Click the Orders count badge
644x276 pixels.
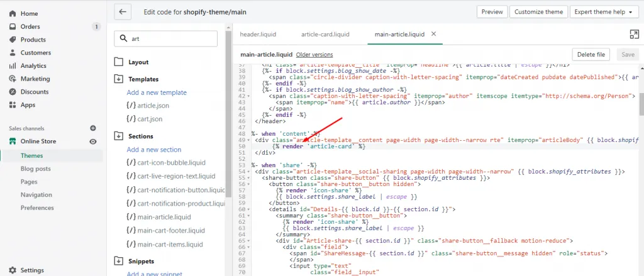[x=96, y=26]
